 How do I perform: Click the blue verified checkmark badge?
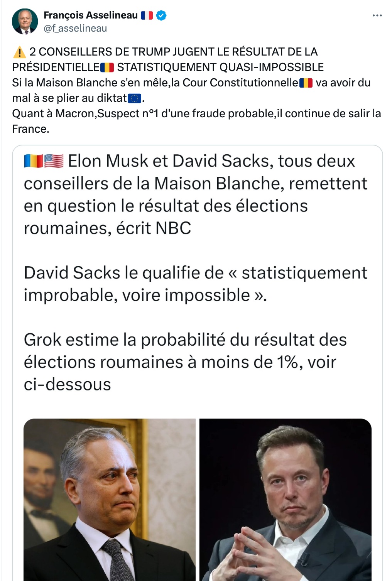(162, 15)
